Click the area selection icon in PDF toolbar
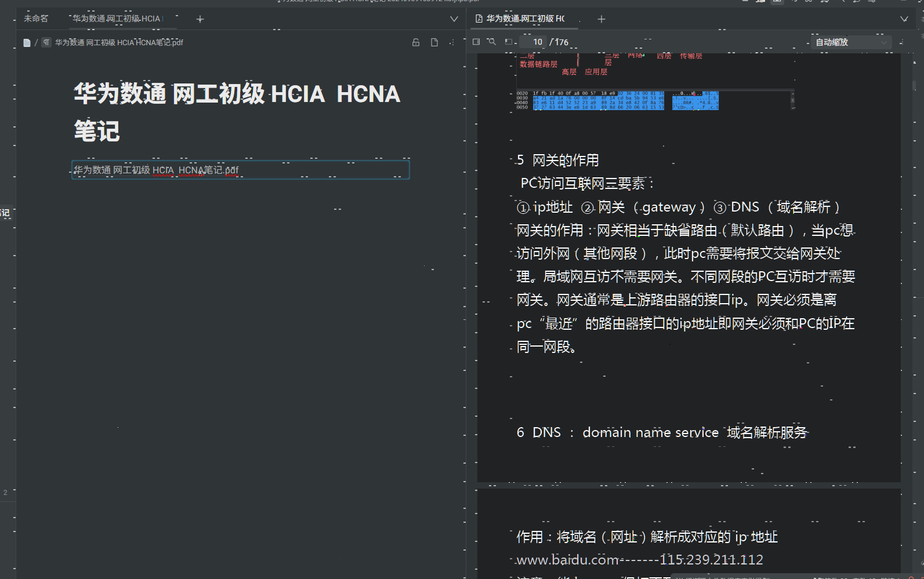Viewport: 924px width, 579px height. [509, 42]
